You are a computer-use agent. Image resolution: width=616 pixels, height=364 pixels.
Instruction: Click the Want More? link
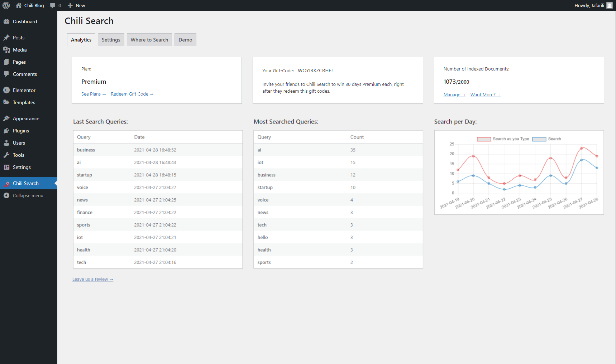[x=486, y=95]
